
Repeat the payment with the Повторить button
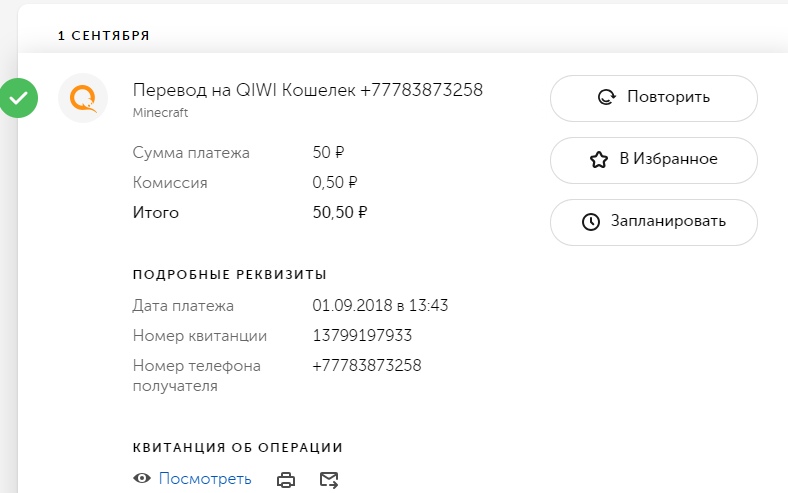pos(654,98)
